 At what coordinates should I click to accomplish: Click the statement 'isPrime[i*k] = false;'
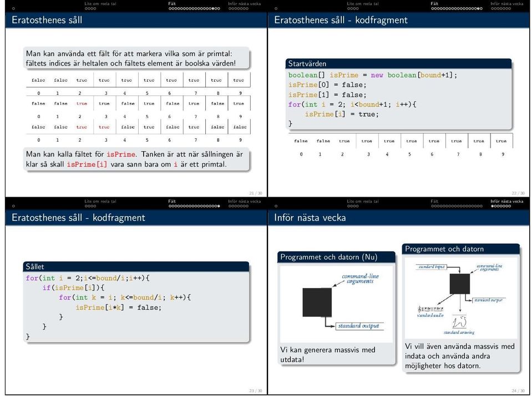[x=118, y=308]
